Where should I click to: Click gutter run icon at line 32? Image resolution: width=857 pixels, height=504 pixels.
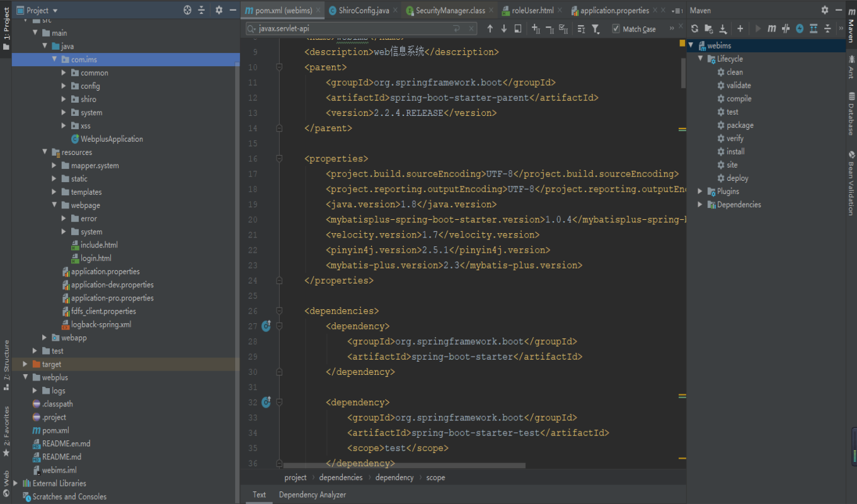(266, 402)
